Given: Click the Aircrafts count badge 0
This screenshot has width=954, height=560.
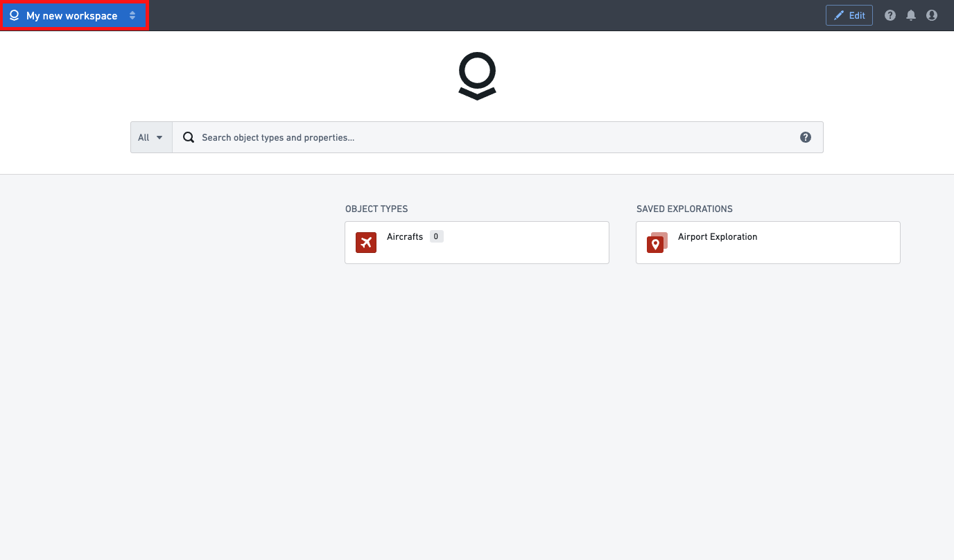Looking at the screenshot, I should [x=436, y=236].
